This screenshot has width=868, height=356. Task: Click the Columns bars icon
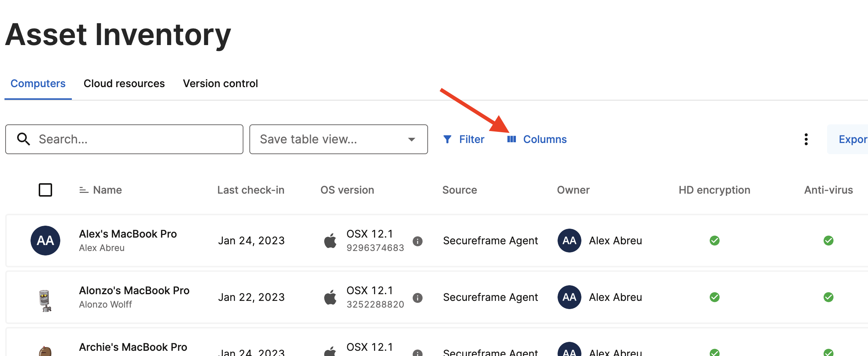point(511,139)
